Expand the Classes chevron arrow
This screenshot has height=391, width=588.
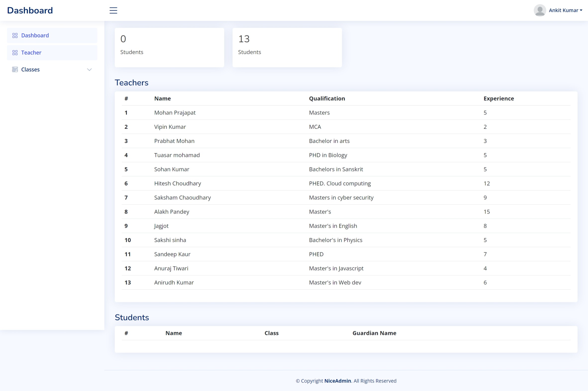click(89, 70)
